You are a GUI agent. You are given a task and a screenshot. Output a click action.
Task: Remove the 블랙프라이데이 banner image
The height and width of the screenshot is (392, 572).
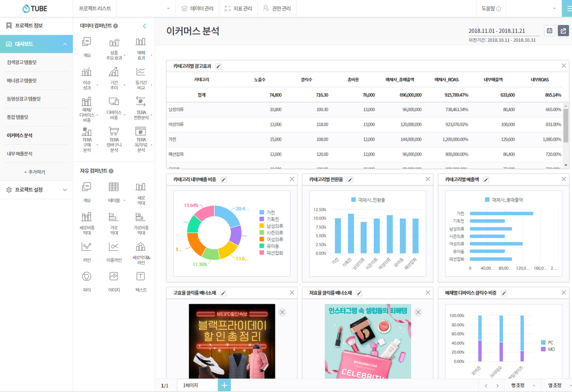pos(282,312)
